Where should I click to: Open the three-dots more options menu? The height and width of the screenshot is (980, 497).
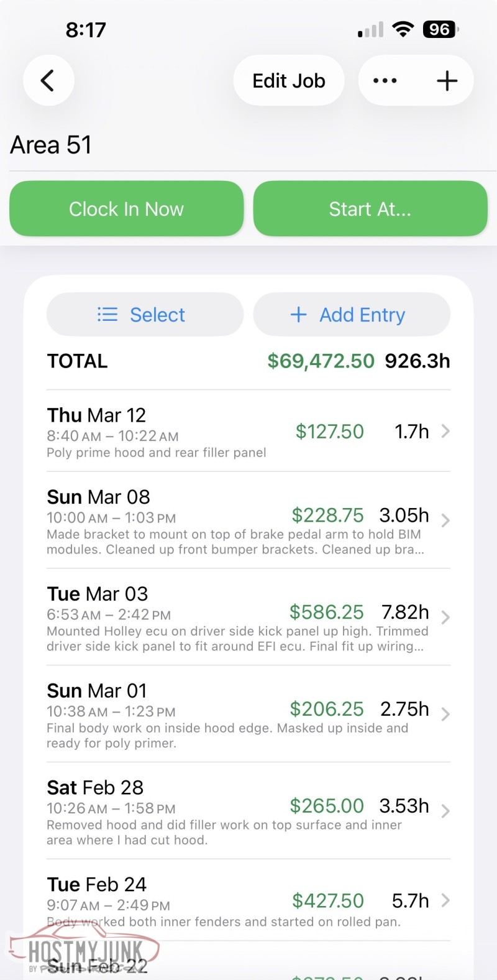(385, 81)
